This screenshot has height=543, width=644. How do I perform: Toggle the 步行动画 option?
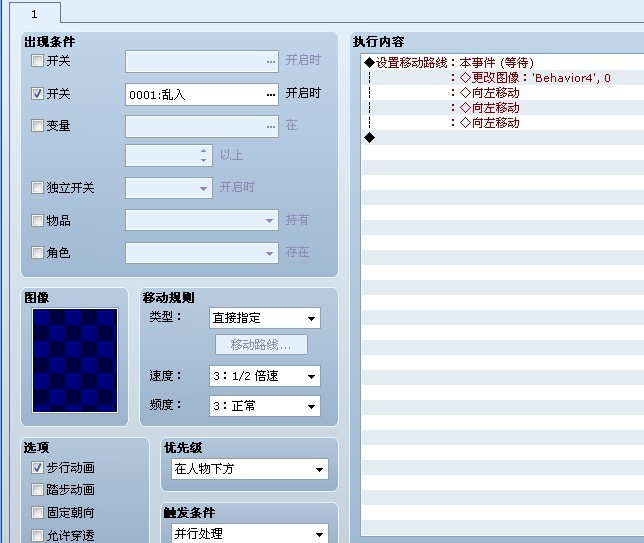pos(37,467)
